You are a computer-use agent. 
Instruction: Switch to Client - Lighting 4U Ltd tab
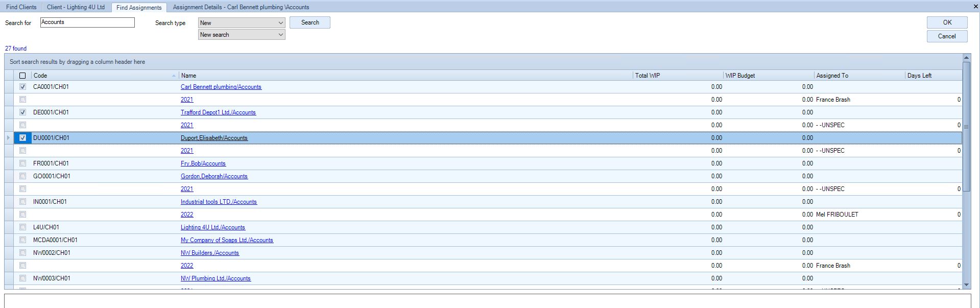(76, 7)
